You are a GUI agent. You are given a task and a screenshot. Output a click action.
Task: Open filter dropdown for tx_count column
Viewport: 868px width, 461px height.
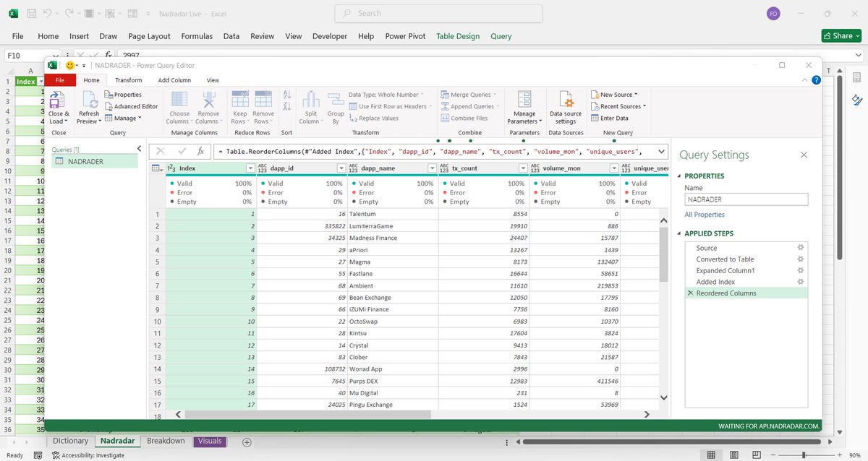pyautogui.click(x=524, y=168)
